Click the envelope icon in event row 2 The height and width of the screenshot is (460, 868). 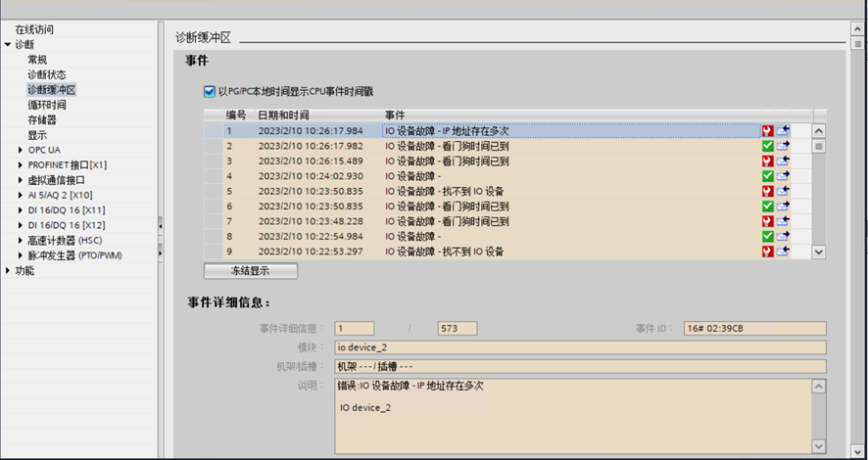[x=783, y=146]
